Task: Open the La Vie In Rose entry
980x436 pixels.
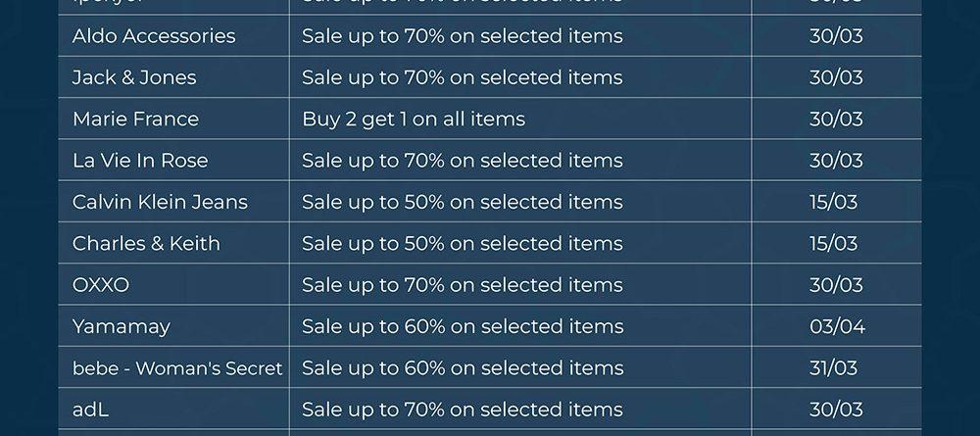Action: click(x=140, y=161)
